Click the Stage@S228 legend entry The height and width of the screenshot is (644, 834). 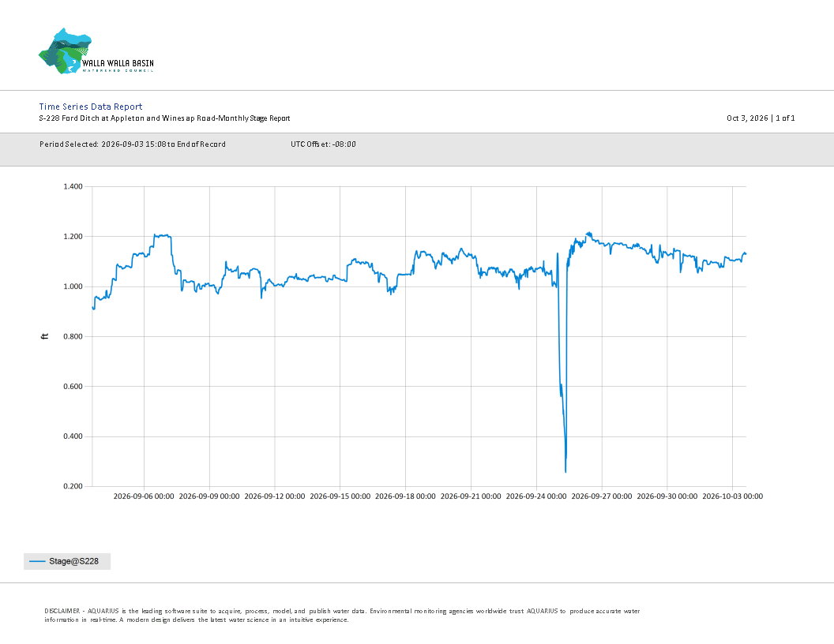(x=67, y=561)
